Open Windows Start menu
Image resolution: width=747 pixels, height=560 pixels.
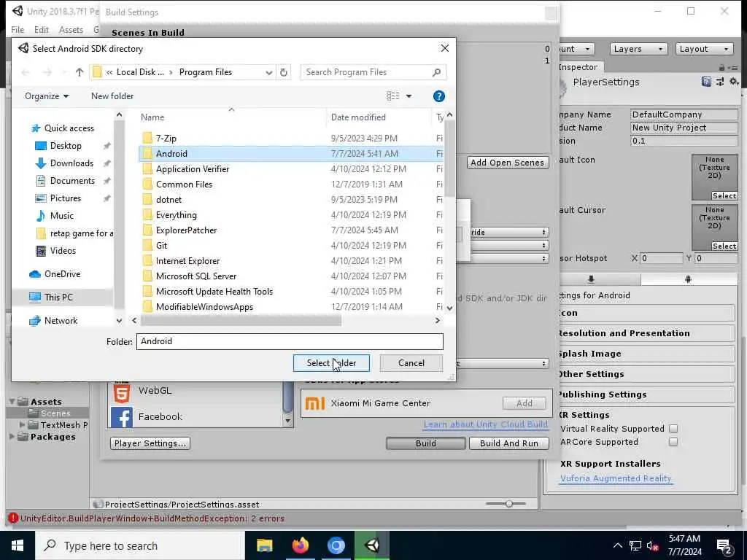[18, 545]
